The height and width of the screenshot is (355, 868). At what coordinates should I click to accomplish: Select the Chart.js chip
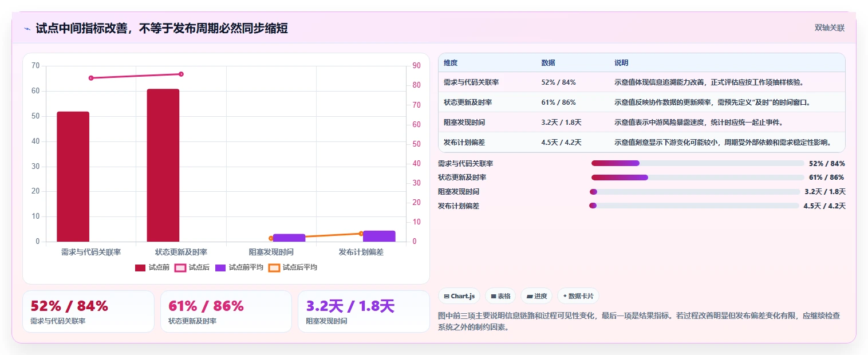click(459, 296)
